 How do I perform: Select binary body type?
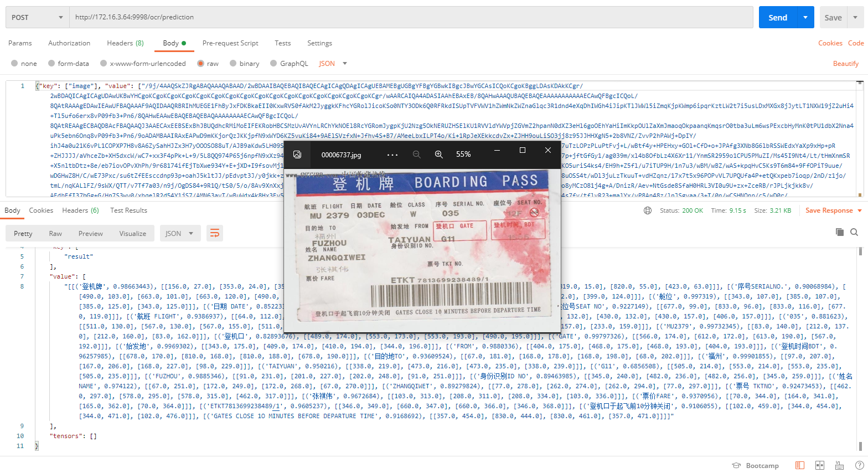[x=244, y=64]
